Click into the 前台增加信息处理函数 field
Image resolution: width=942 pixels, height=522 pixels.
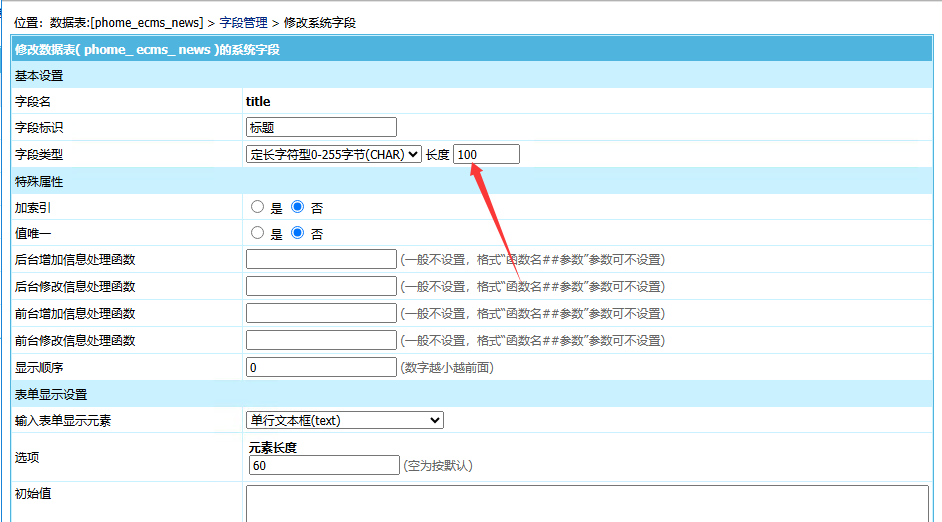pyautogui.click(x=321, y=313)
